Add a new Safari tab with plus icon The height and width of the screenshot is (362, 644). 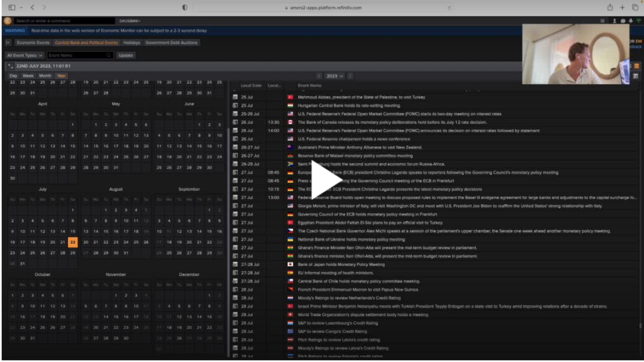tap(623, 8)
